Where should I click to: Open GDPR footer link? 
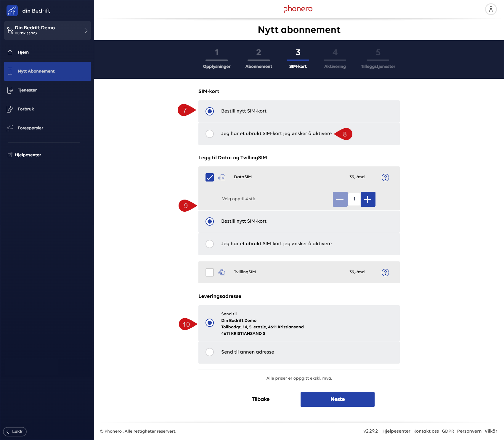[448, 431]
